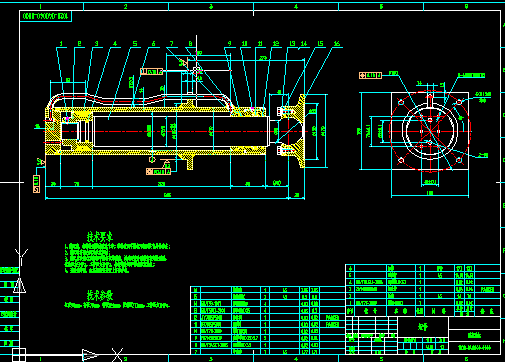Select the rotated drawing-number box in sheet corner

click(x=46, y=16)
